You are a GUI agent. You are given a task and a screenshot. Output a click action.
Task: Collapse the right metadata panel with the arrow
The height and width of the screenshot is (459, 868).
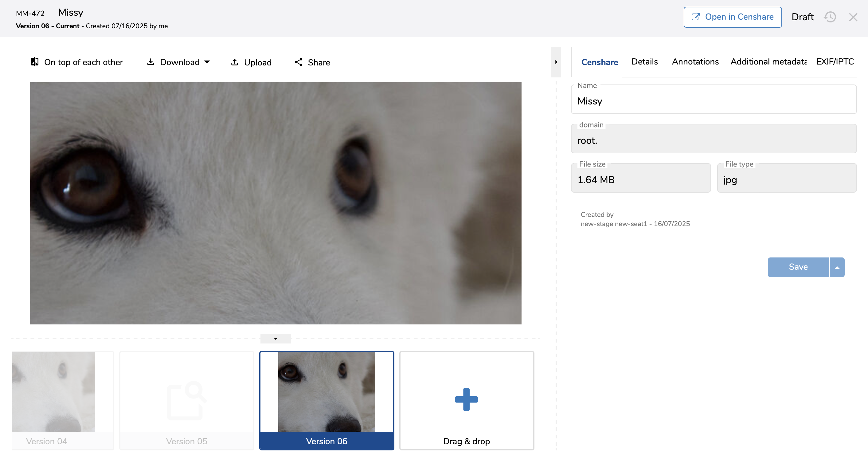tap(556, 62)
